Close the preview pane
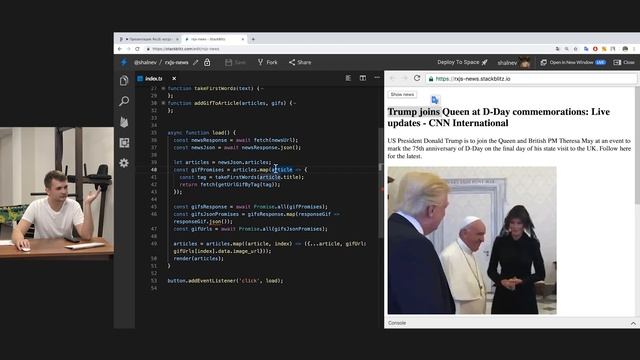This screenshot has height=360, width=640. tap(624, 62)
